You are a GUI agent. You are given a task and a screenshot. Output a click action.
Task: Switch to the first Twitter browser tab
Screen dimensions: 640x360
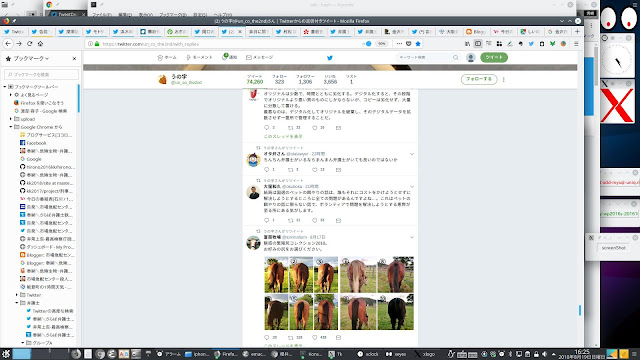pyautogui.click(x=14, y=31)
